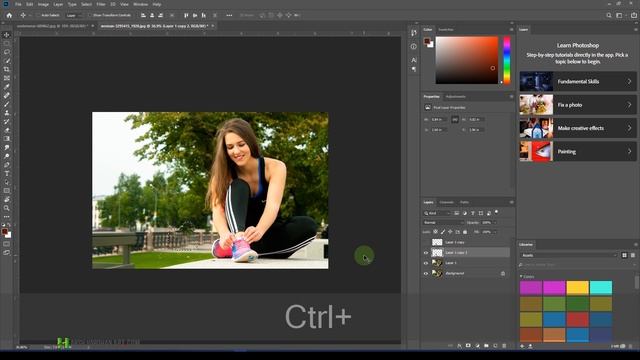Image resolution: width=640 pixels, height=360 pixels.
Task: Open the Painting tutorial
Action: (x=578, y=151)
